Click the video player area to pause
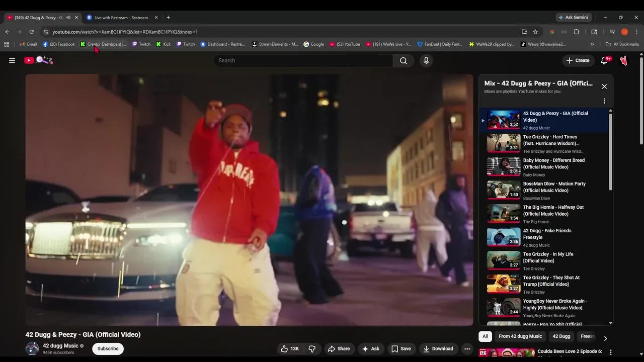The height and width of the screenshot is (362, 644). tap(250, 200)
